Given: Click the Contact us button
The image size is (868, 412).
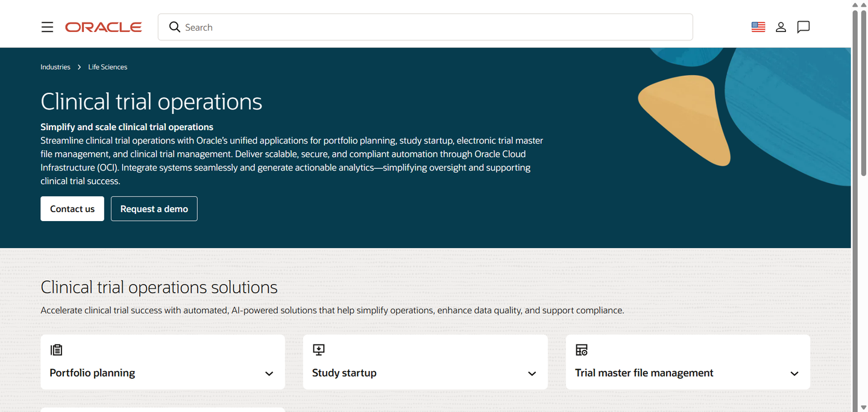Looking at the screenshot, I should pyautogui.click(x=72, y=208).
